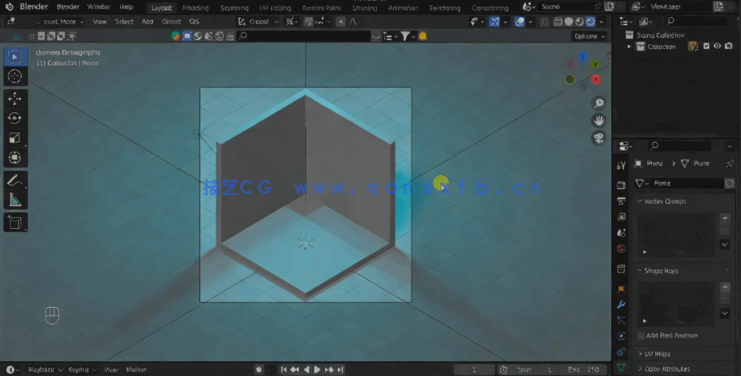
Task: Open the Object Constraints properties tab
Action: click(621, 352)
